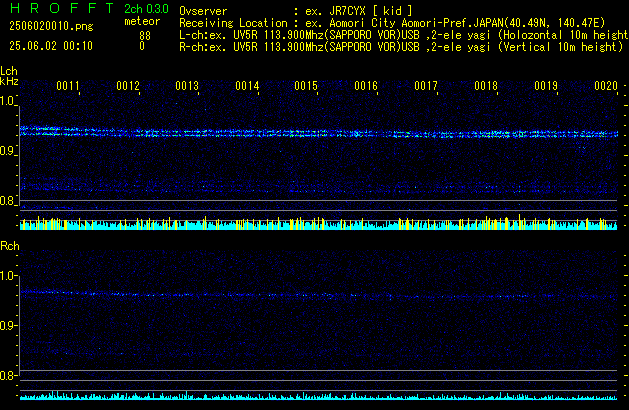This screenshot has height=410, width=629.
Task: Click the Lch 0.8 kHz axis label
Action: [x=7, y=201]
